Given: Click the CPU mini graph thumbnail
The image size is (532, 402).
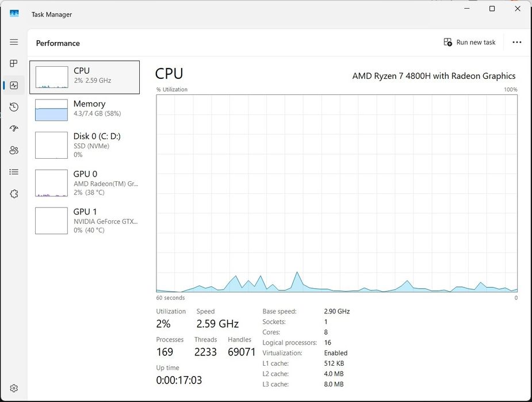Looking at the screenshot, I should tap(52, 77).
